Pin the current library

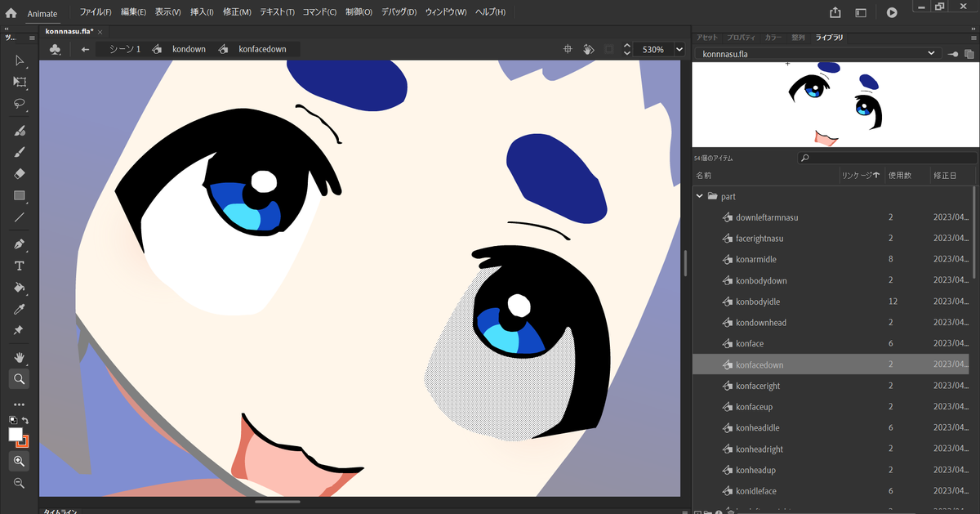(x=953, y=54)
